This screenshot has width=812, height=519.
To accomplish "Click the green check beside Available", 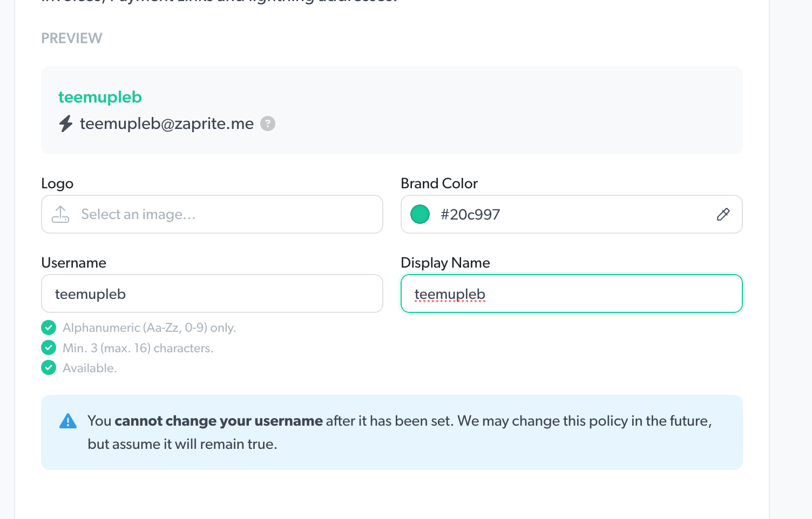I will click(49, 368).
